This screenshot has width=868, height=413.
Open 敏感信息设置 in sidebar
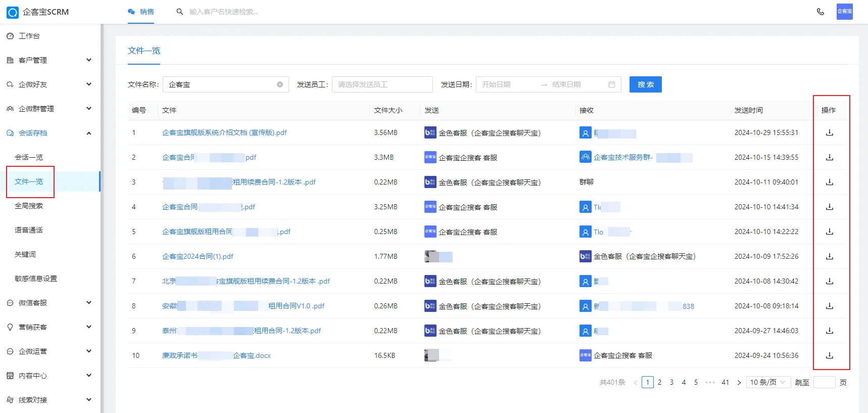coord(36,279)
